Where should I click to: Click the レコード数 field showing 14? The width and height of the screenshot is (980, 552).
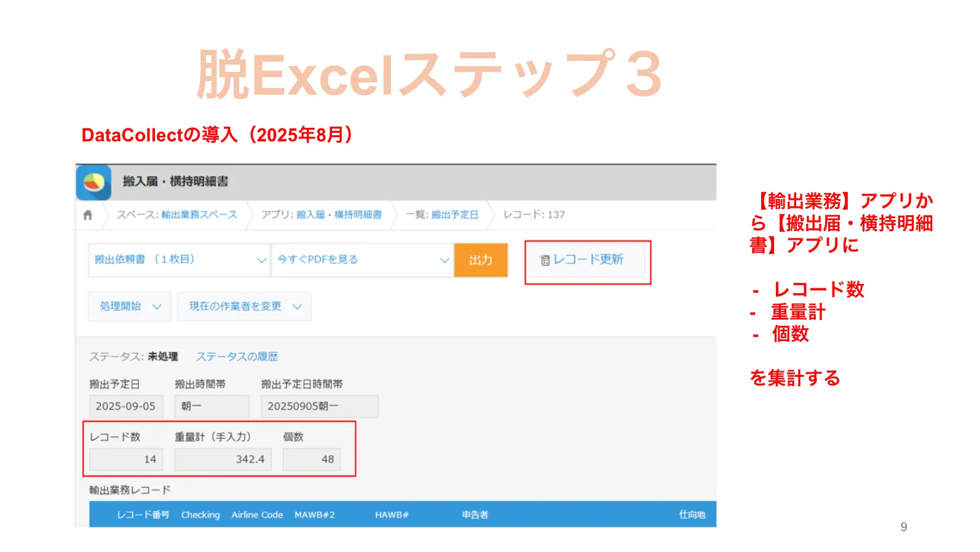pyautogui.click(x=126, y=459)
